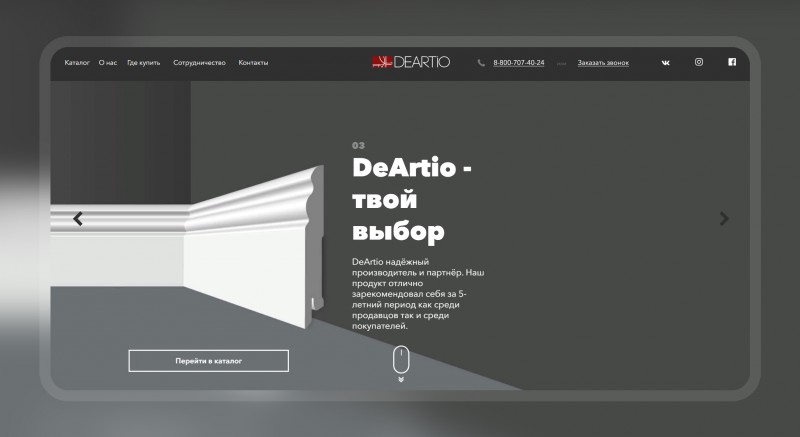800x437 pixels.
Task: Click the slide number 03 indicator
Action: pyautogui.click(x=358, y=146)
